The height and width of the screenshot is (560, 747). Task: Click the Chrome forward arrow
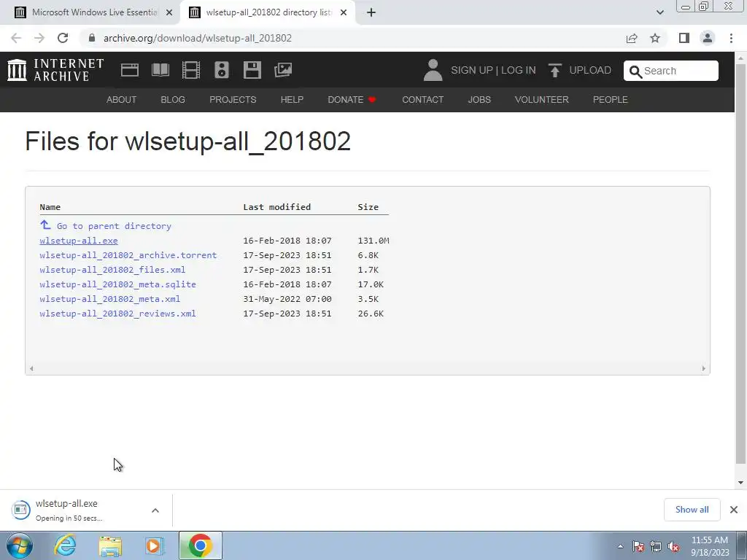point(39,38)
